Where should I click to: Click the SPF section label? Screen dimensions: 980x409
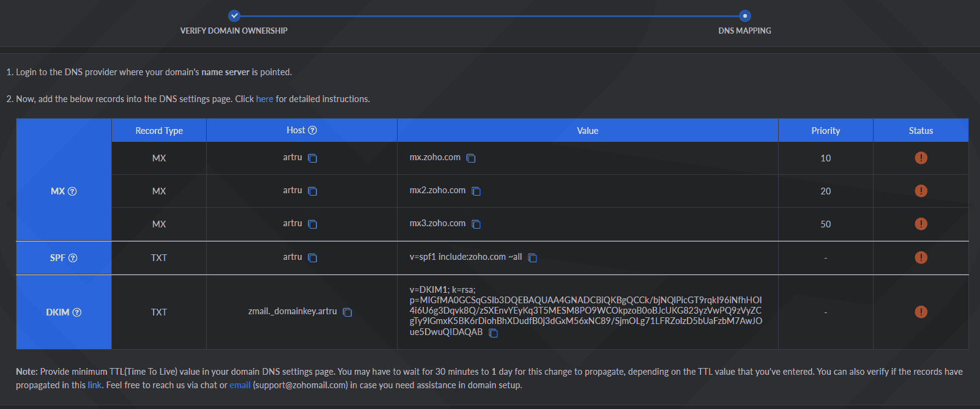click(x=58, y=258)
